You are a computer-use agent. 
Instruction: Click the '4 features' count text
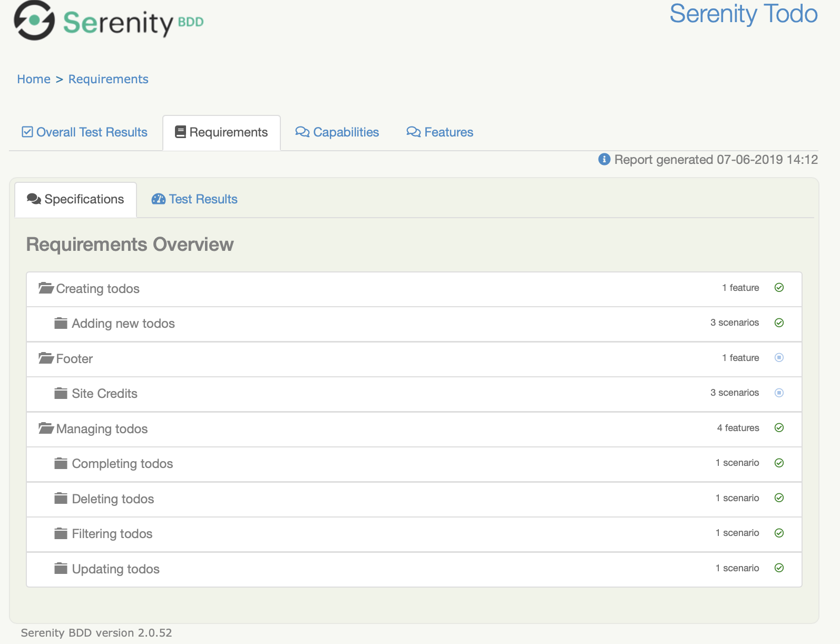[x=738, y=428]
